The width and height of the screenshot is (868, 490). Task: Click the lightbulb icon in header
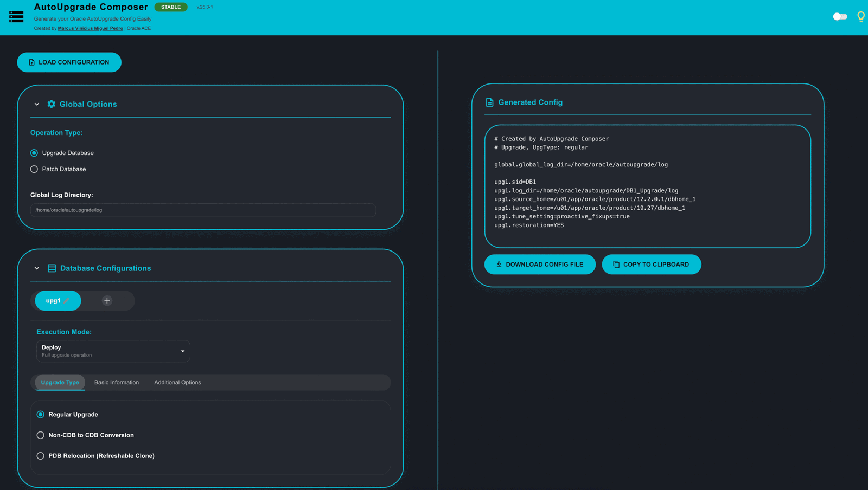click(x=860, y=16)
